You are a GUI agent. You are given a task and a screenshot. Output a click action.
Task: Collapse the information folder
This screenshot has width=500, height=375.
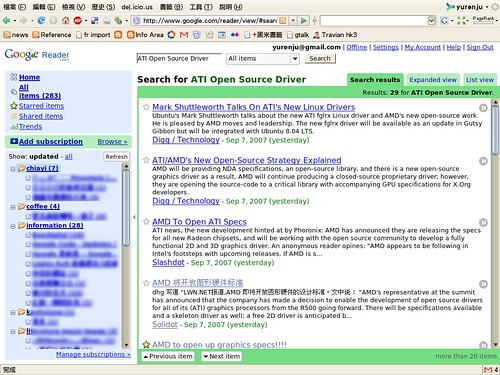(13, 226)
